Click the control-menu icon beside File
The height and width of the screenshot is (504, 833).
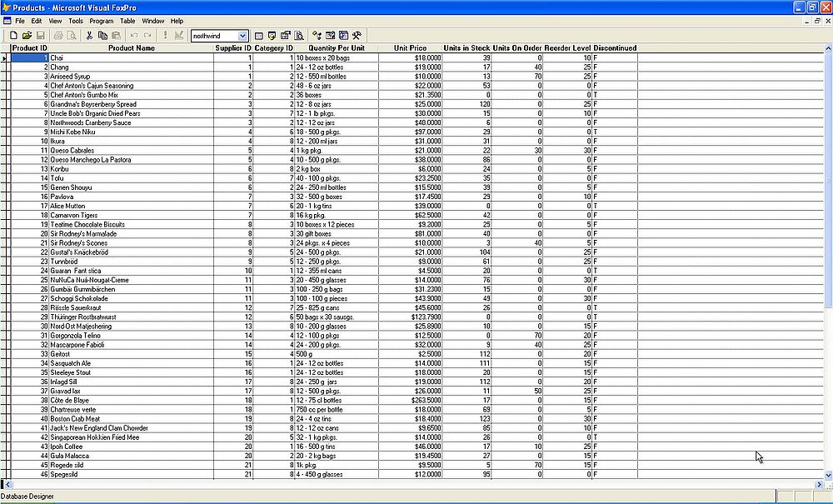pos(7,21)
